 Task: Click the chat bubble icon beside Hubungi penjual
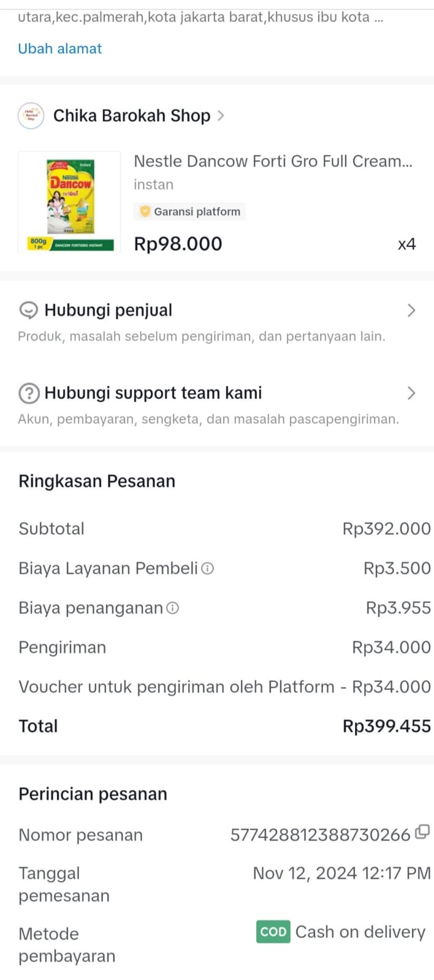coord(28,311)
